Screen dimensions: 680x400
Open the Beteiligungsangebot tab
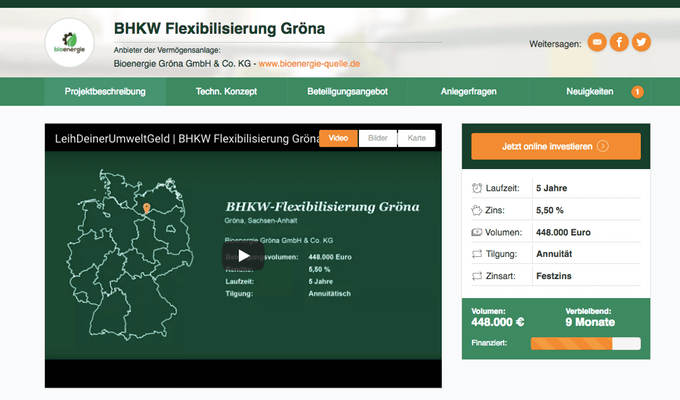(x=347, y=92)
